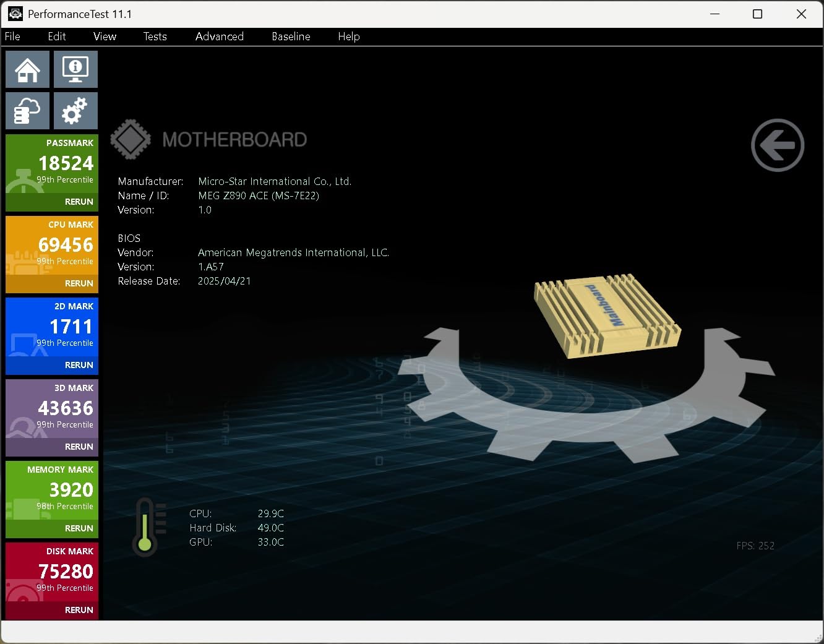
Task: Click manufacturer value Micro-Star International Co., Ltd.
Action: pyautogui.click(x=275, y=181)
